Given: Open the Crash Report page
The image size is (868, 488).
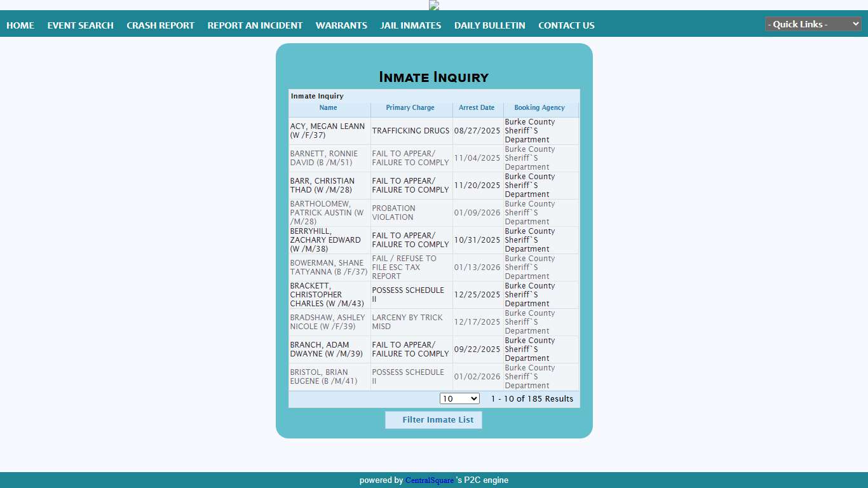Looking at the screenshot, I should click(x=160, y=25).
